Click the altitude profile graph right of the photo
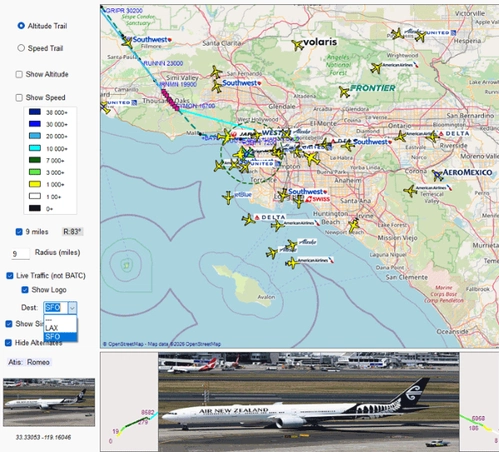This screenshot has height=452, width=499. click(479, 402)
